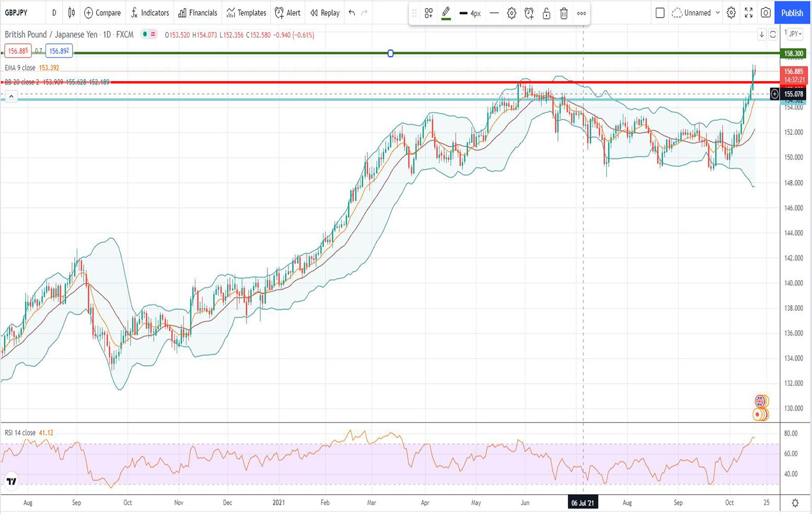Take a chart snapshot with camera icon
This screenshot has height=514, width=812.
coord(765,13)
